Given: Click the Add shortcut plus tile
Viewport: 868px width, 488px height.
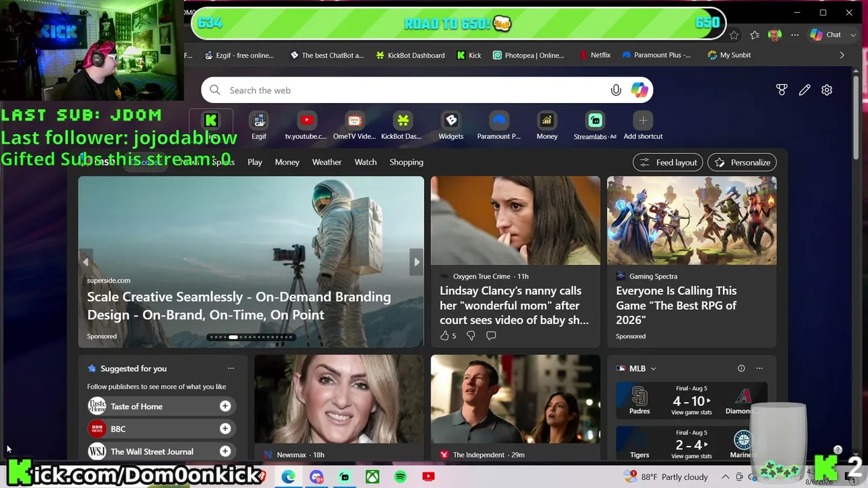Looking at the screenshot, I should coord(643,126).
